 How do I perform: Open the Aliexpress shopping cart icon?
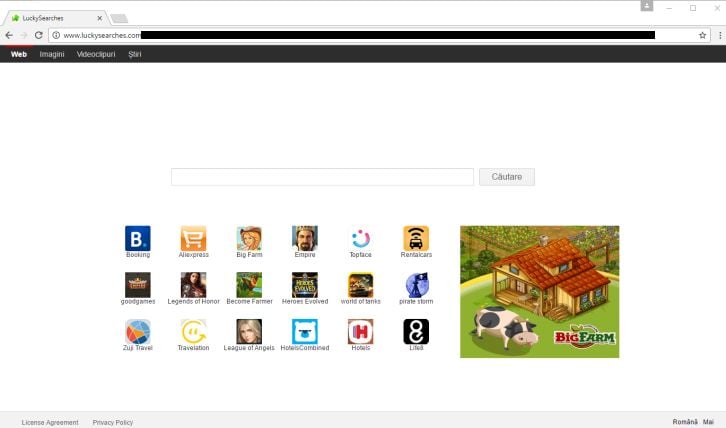point(194,238)
